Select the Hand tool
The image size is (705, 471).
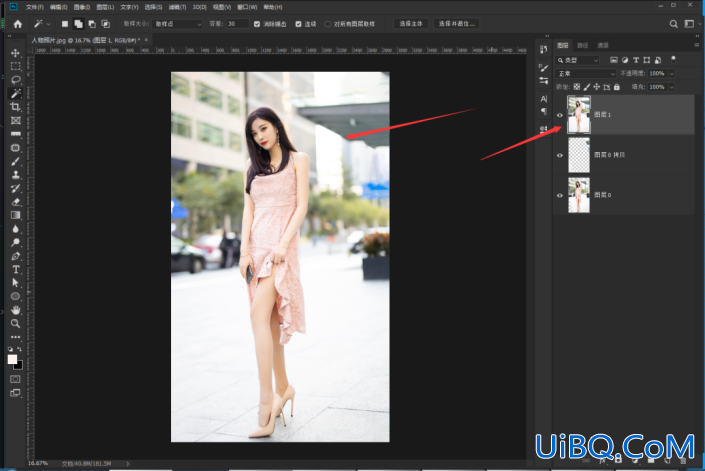click(x=15, y=310)
